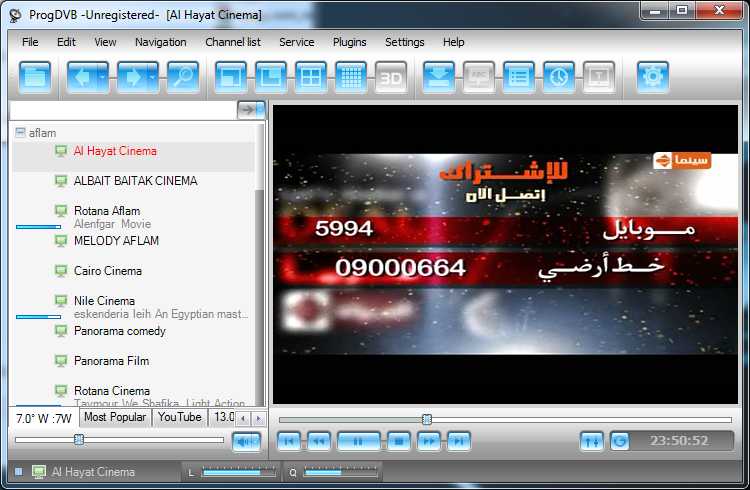Click the refresh circular arrow button
The height and width of the screenshot is (490, 750).
620,441
